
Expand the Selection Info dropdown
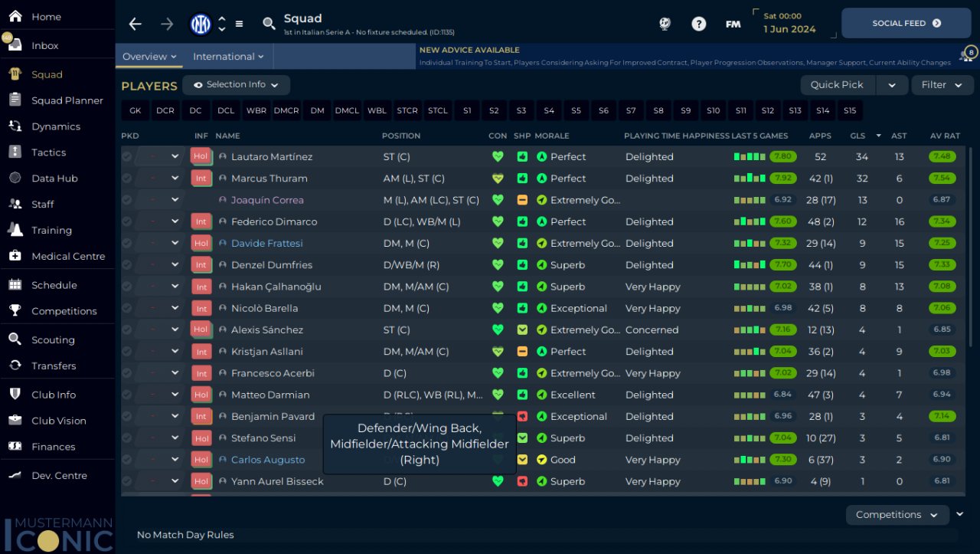click(x=236, y=85)
